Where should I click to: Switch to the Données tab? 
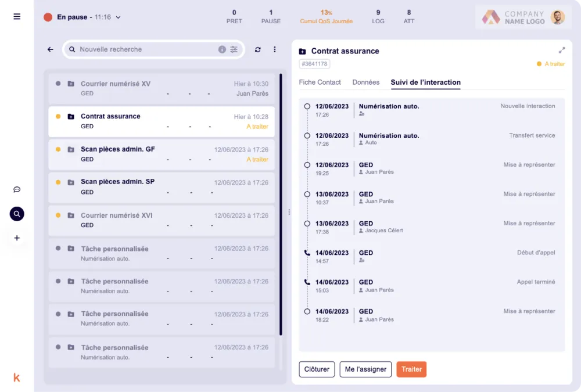(366, 82)
